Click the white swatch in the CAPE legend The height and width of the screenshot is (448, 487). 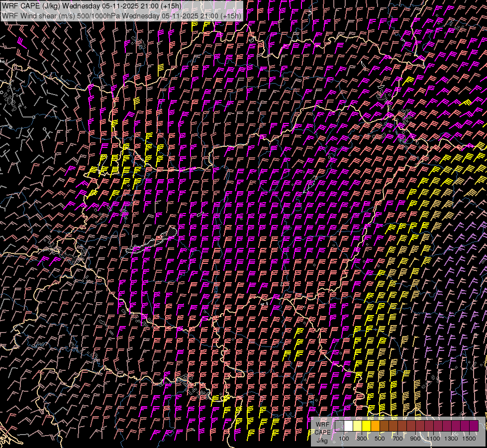click(348, 426)
